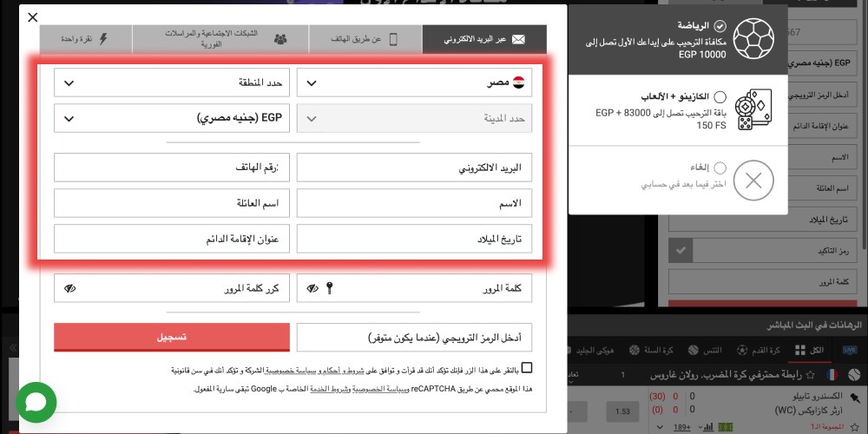The image size is (868, 434).
Task: Click the soccer ball bonus icon
Action: 753,39
